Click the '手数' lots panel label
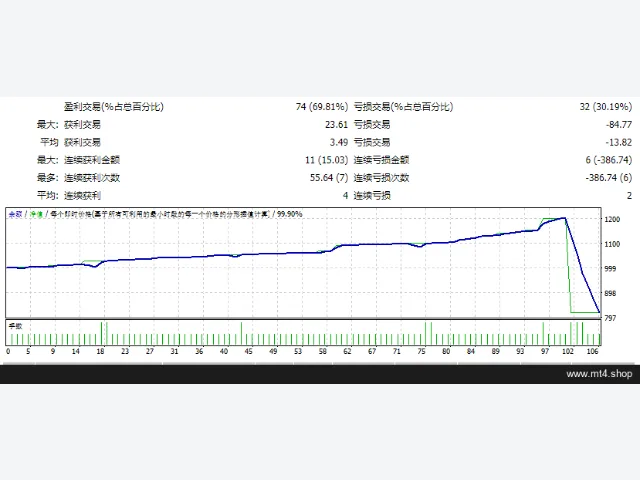The image size is (640, 480). 16,326
